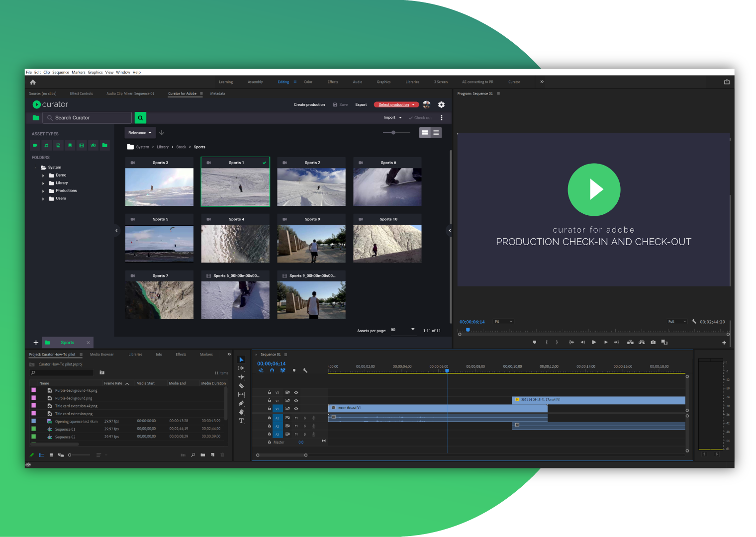This screenshot has height=537, width=756.
Task: Expand the Library folder
Action: pos(43,183)
